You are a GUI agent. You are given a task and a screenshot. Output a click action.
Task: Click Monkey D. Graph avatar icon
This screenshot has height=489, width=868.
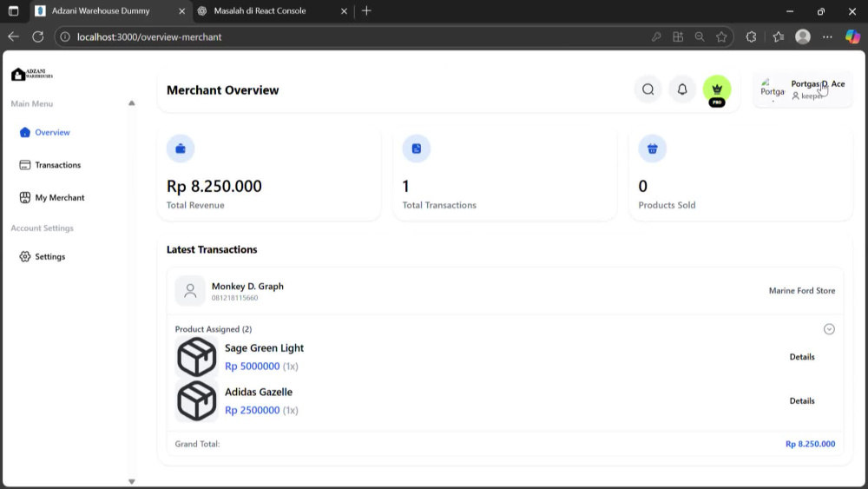point(190,291)
